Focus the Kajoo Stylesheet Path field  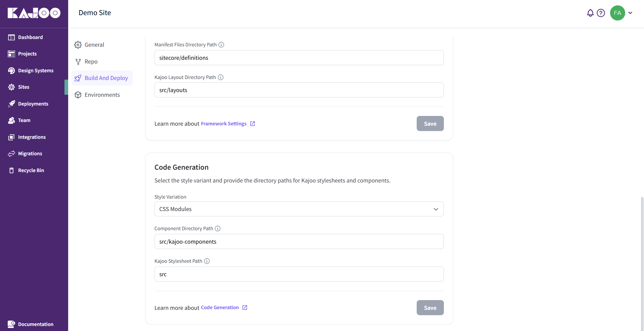click(299, 274)
